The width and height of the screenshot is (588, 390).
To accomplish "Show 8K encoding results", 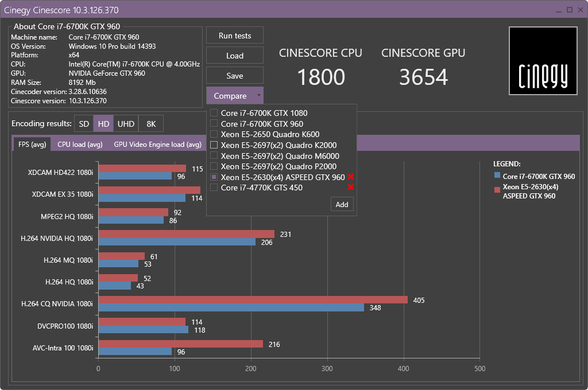I will [x=151, y=124].
